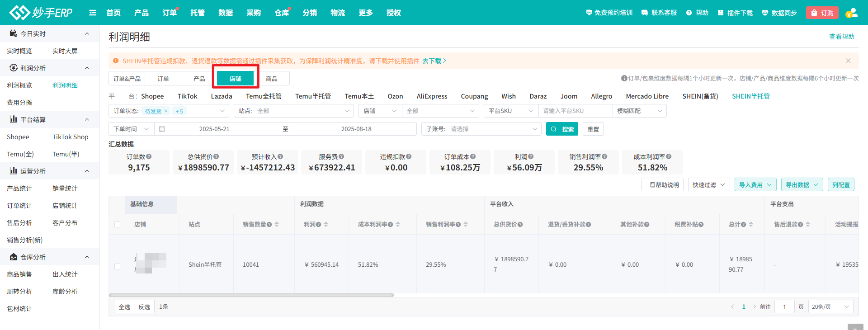Image resolution: width=868 pixels, height=330 pixels.
Task: Open the user avatar account icon
Action: pyautogui.click(x=852, y=13)
